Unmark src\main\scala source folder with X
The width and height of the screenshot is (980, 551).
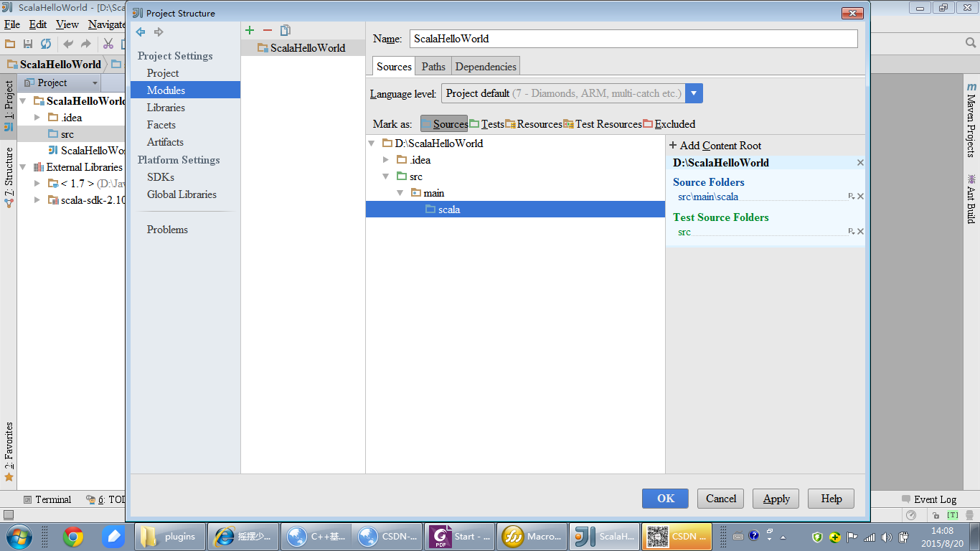click(860, 197)
